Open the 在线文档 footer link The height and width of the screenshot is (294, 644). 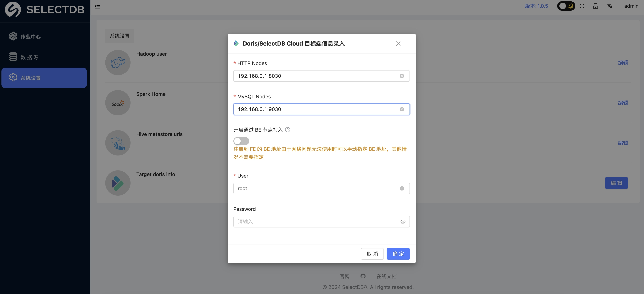[386, 276]
